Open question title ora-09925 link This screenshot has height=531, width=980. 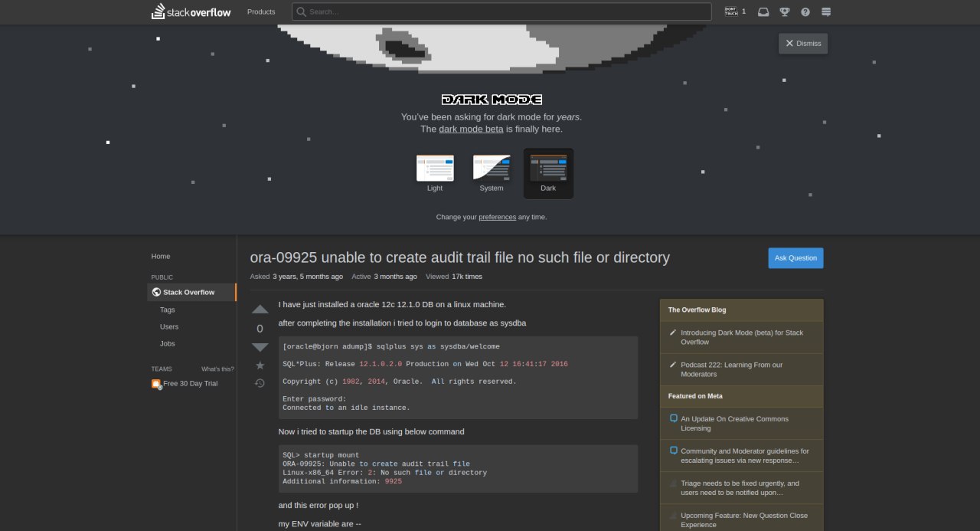(459, 257)
